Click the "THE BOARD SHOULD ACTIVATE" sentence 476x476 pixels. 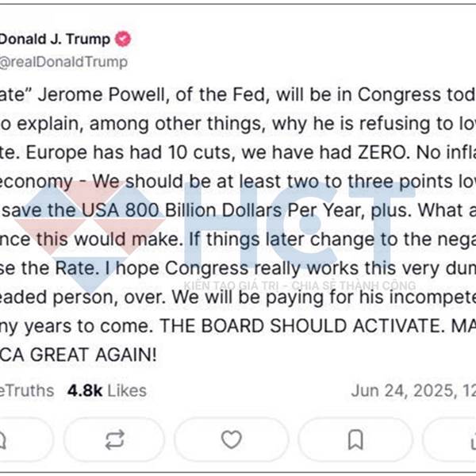point(300,326)
